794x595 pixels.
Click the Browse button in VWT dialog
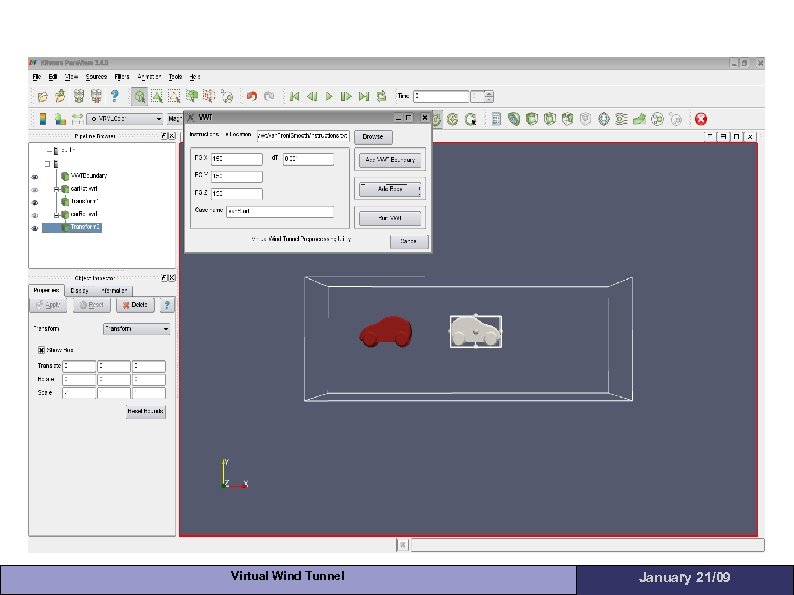[x=372, y=136]
